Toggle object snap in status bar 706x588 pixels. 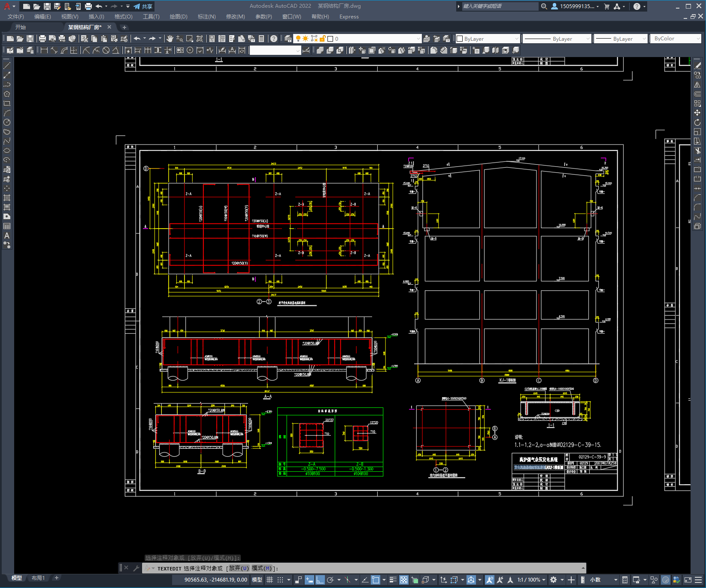click(376, 580)
